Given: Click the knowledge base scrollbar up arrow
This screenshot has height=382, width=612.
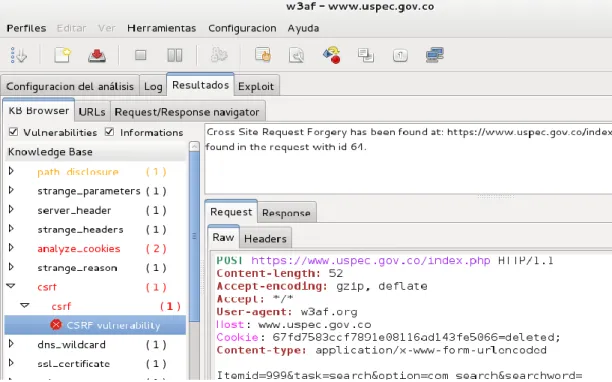Looking at the screenshot, I should click(194, 146).
